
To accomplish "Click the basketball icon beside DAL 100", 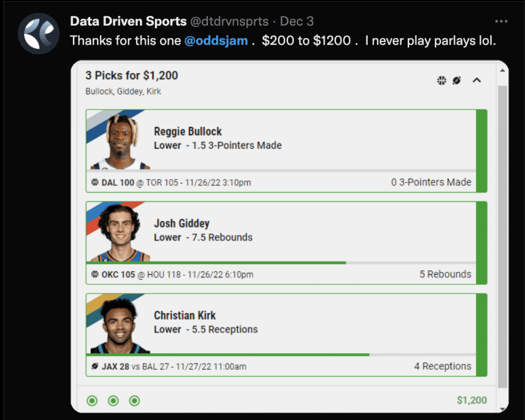I will (95, 182).
